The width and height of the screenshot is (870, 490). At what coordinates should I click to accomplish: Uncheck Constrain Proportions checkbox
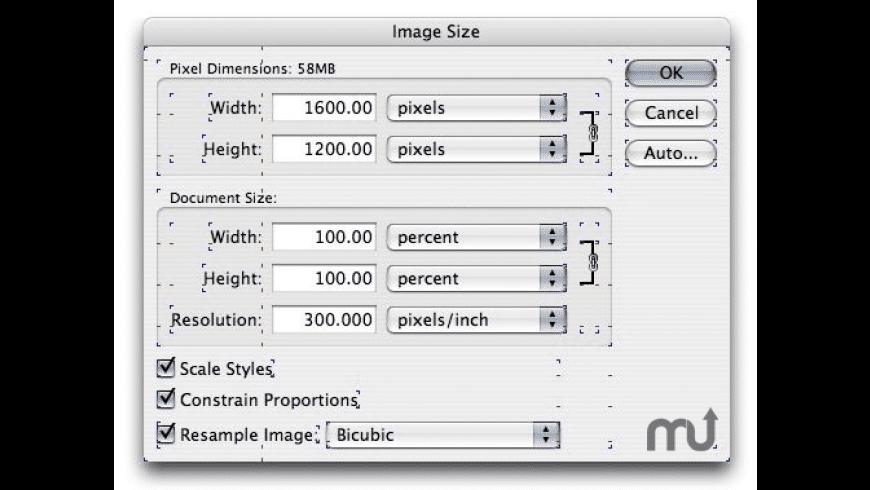coord(166,399)
